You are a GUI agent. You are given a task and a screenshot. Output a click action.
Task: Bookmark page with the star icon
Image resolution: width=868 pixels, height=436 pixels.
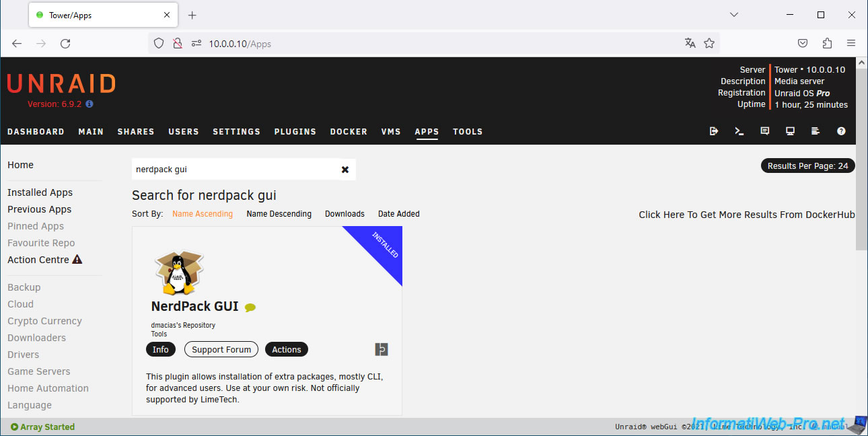709,43
